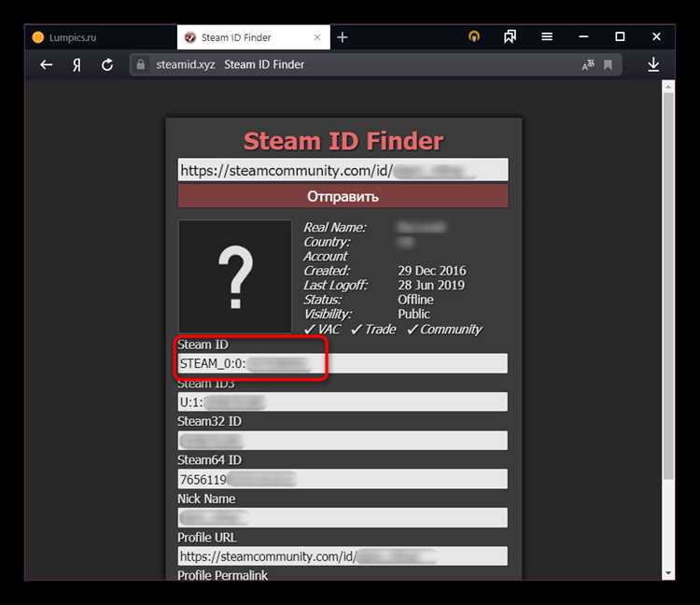The image size is (700, 605).
Task: Click the 'Public' visibility value
Action: point(413,314)
